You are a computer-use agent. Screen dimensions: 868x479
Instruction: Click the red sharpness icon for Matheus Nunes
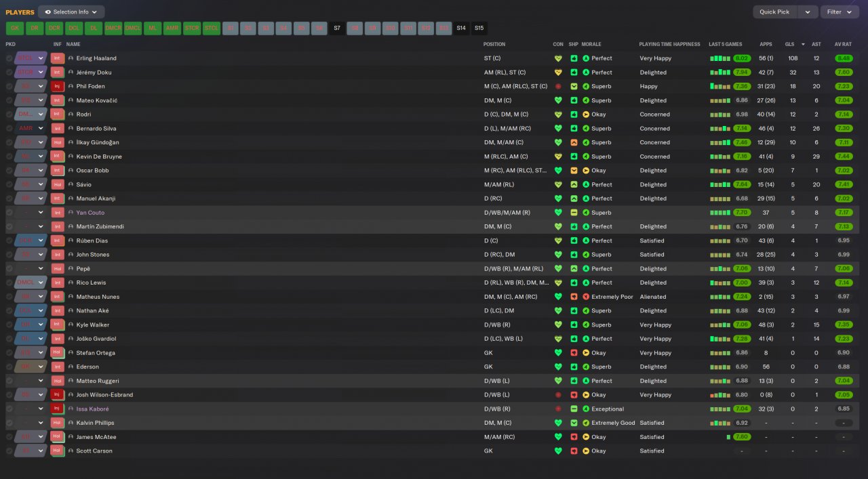pos(574,297)
